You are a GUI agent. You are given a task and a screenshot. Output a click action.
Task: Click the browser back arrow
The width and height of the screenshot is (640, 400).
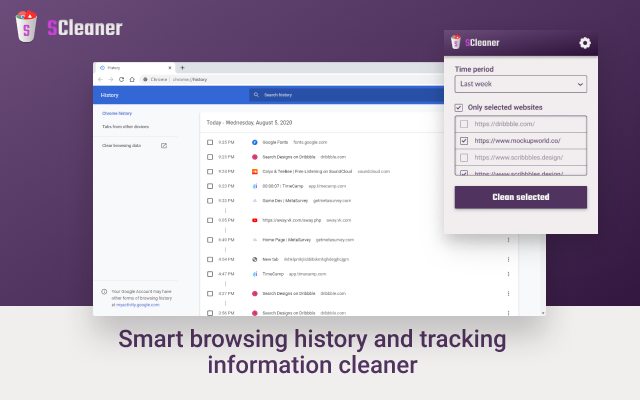pyautogui.click(x=100, y=80)
